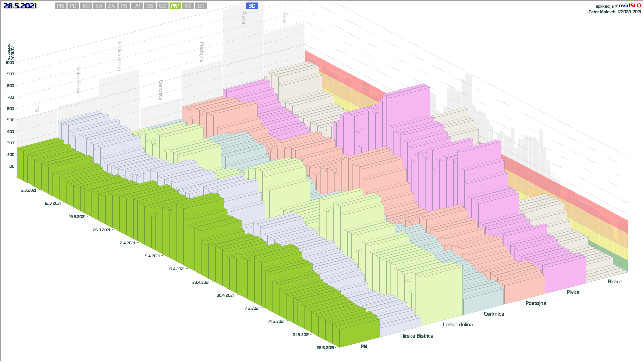This screenshot has height=362, width=644.
Task: Toggle the blue 3D view button
Action: (252, 6)
